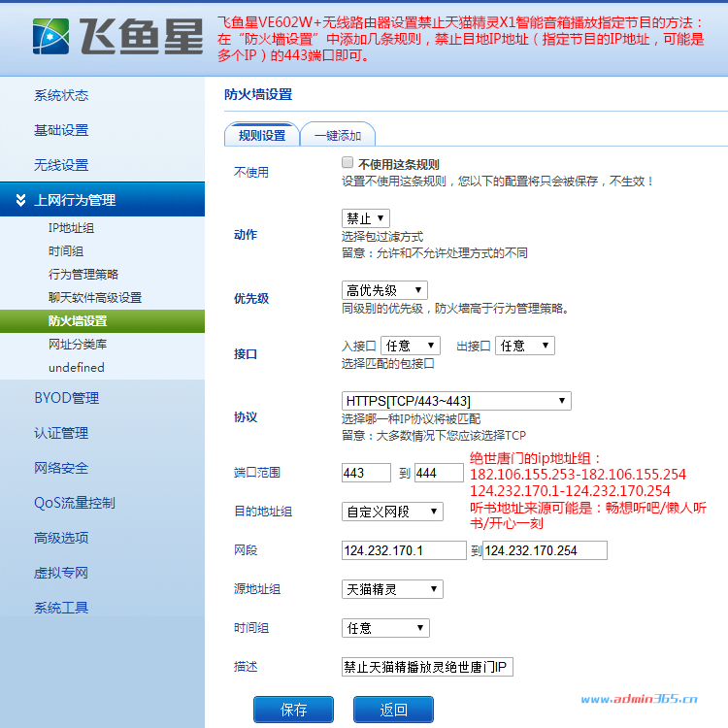Click the 防火墙设置 page heading
The height and width of the screenshot is (728, 728).
tap(258, 94)
